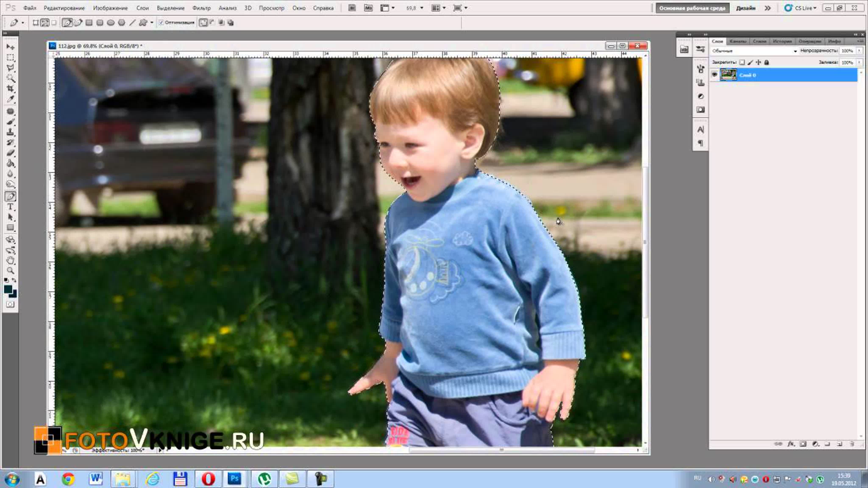Select the Clone Stamp tool
The height and width of the screenshot is (488, 868).
pyautogui.click(x=10, y=132)
